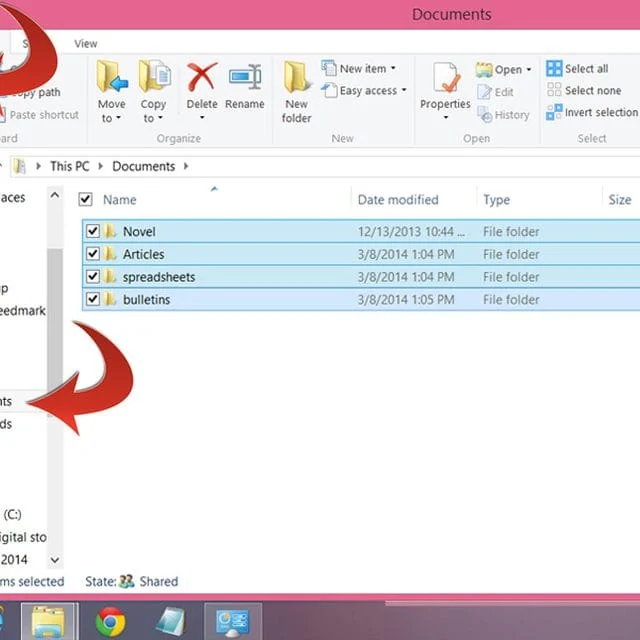Screen dimensions: 640x640
Task: Click the Articles folder icon
Action: tap(109, 254)
